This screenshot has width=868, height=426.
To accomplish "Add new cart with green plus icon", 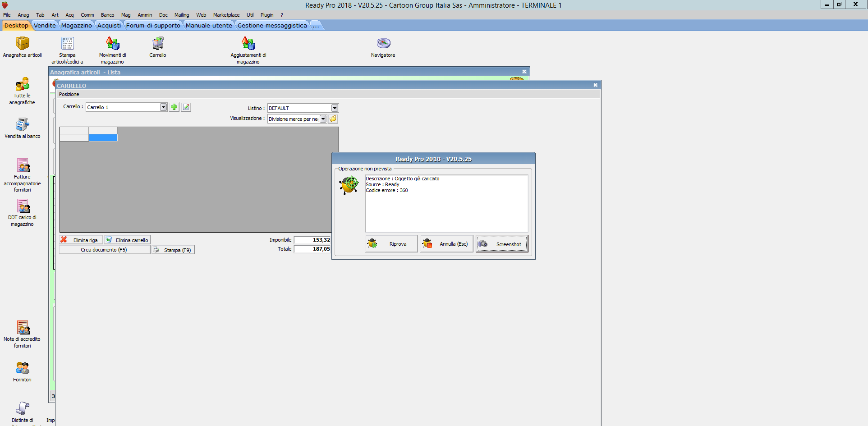I will pos(174,107).
